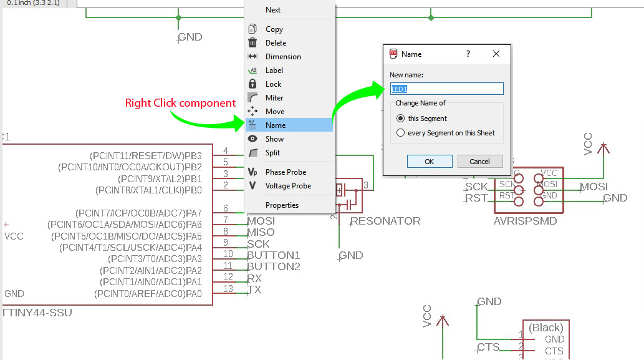The width and height of the screenshot is (644, 360).
Task: Choose Label menu entry
Action: (x=289, y=71)
